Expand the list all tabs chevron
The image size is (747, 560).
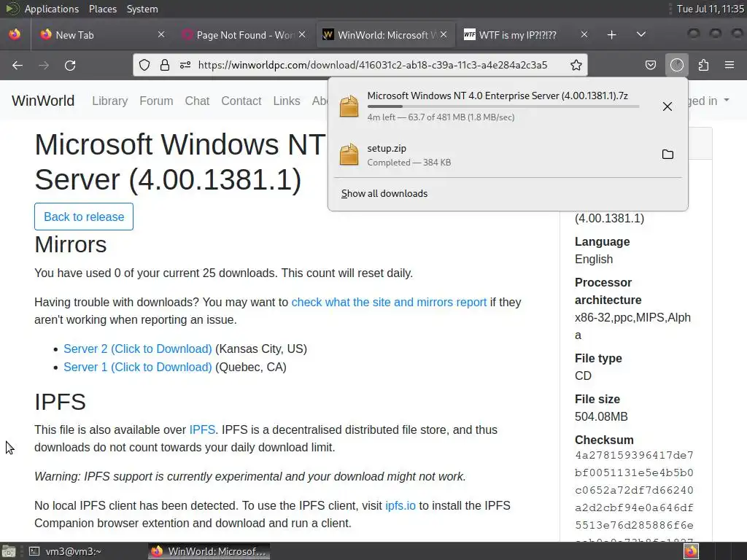point(641,35)
